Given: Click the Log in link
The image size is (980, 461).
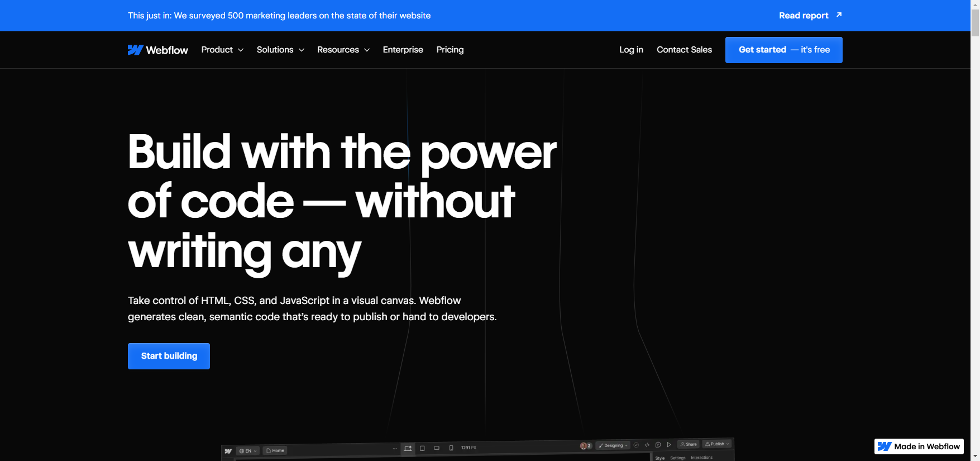Looking at the screenshot, I should coord(631,50).
